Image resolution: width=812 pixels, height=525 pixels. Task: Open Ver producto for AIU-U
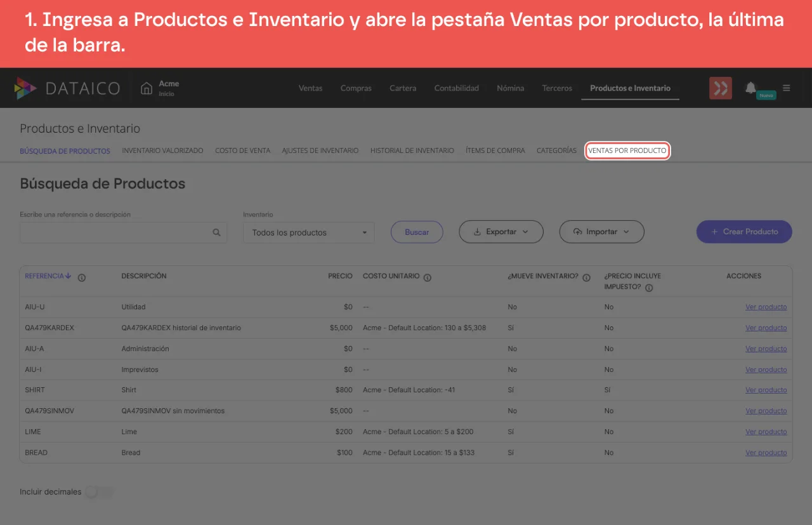pos(766,307)
